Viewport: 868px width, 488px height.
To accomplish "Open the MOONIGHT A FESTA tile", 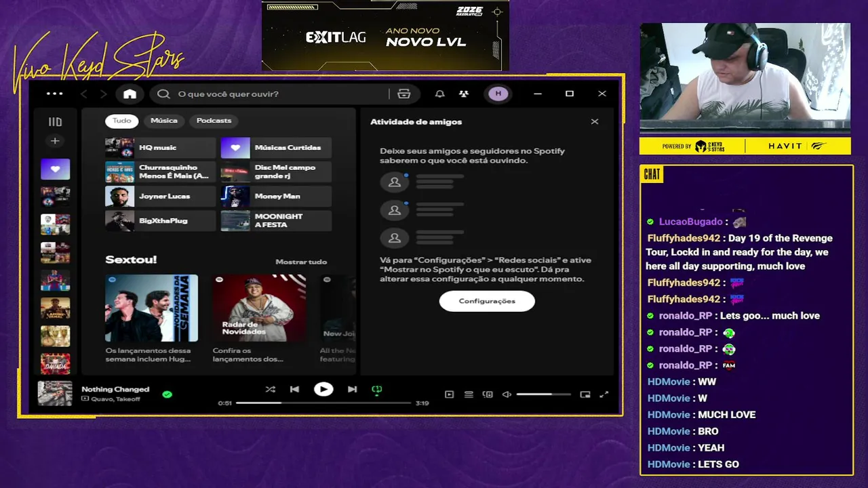I will 276,221.
